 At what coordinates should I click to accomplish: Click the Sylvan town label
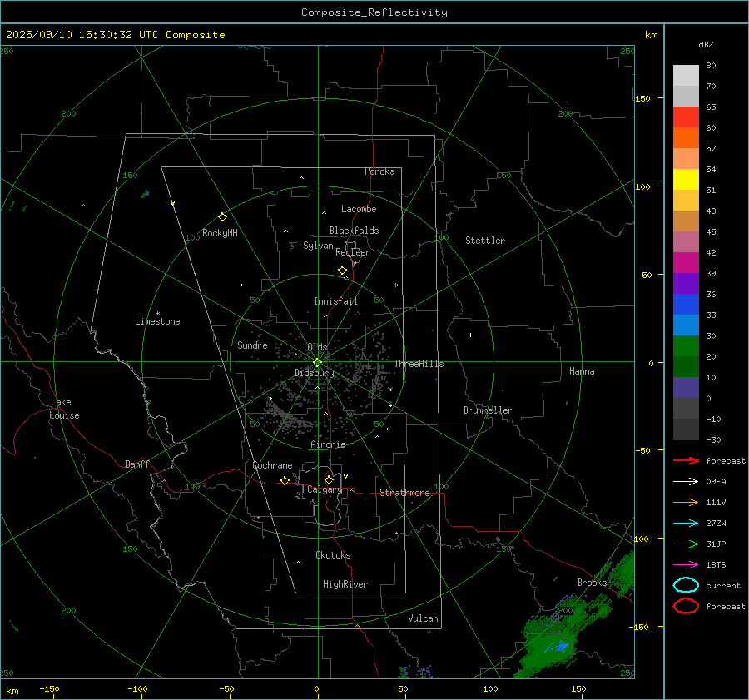coord(318,246)
